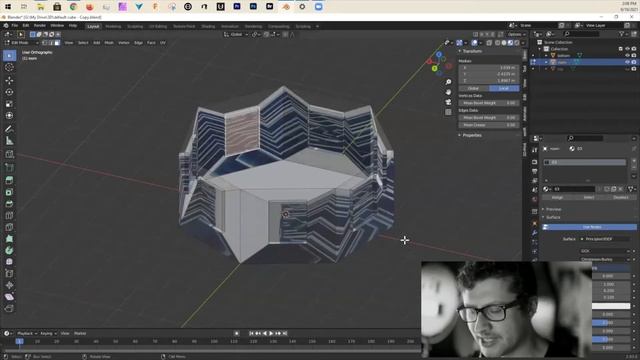Select the Extrude Region tool
The width and height of the screenshot is (640, 360).
click(x=9, y=180)
